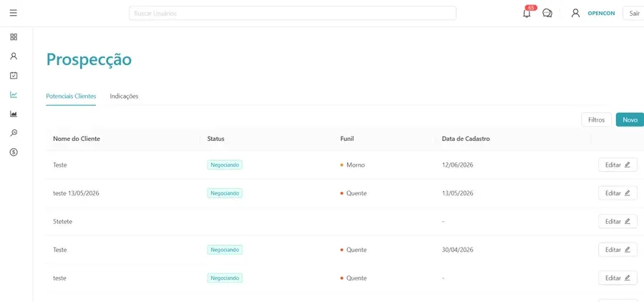This screenshot has width=644, height=302.
Task: Edit the 5tetete row
Action: click(618, 221)
